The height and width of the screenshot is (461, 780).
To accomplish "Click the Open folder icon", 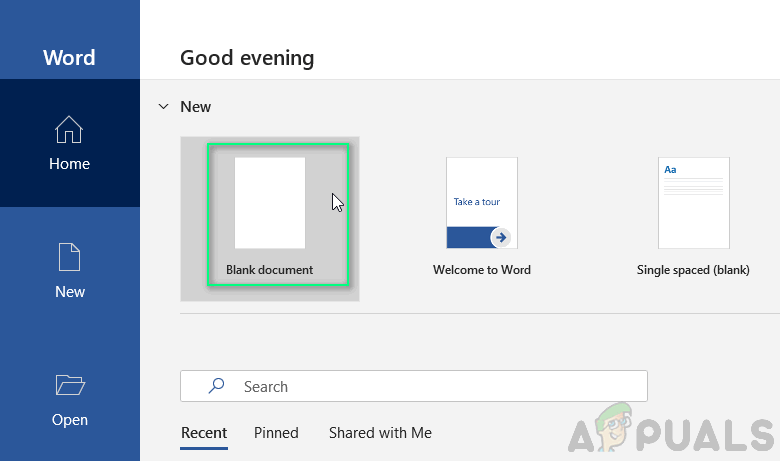I will 69,385.
